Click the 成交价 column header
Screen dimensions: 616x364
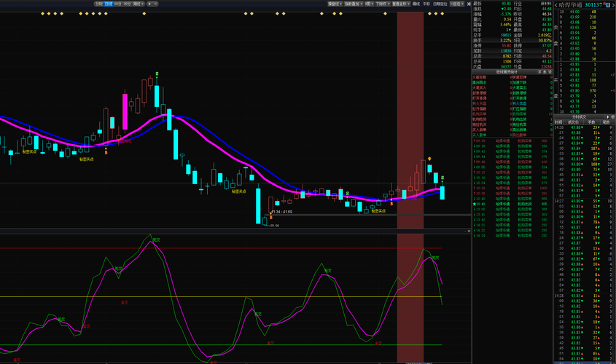[x=574, y=122]
